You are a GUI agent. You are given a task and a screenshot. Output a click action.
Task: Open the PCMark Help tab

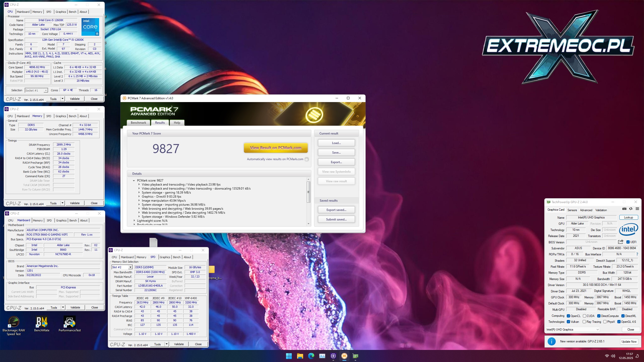coord(177,123)
